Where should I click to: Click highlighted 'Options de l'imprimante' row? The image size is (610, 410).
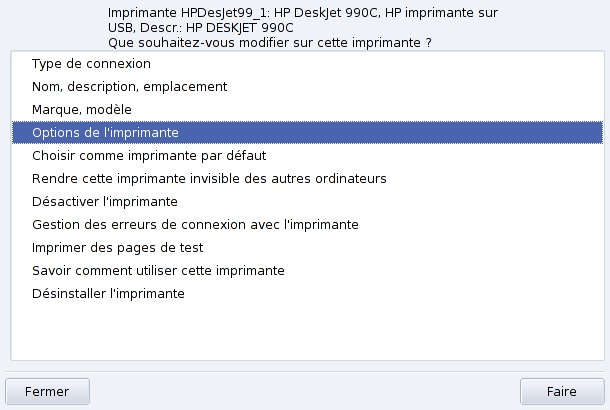click(x=105, y=132)
